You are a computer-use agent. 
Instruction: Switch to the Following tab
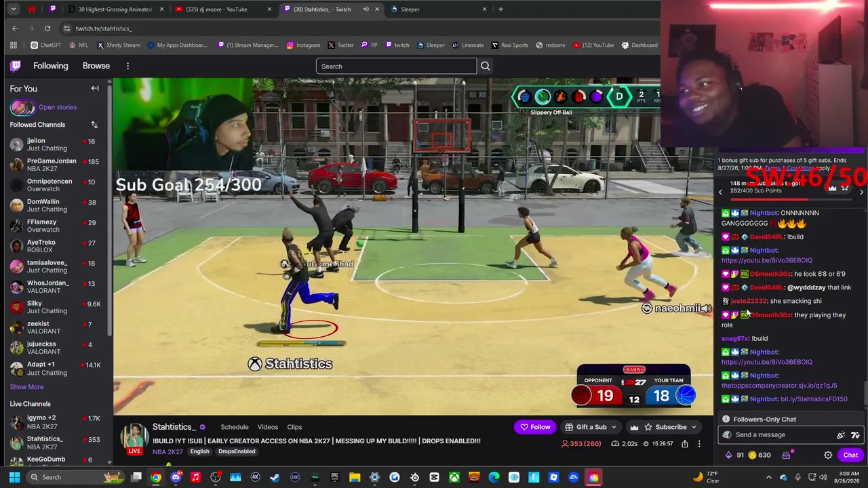tap(51, 66)
